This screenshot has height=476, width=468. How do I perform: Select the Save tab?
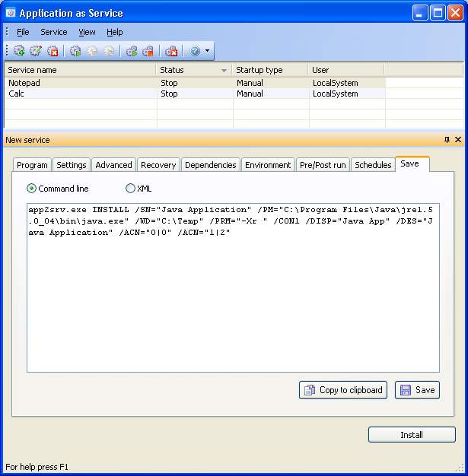point(412,164)
